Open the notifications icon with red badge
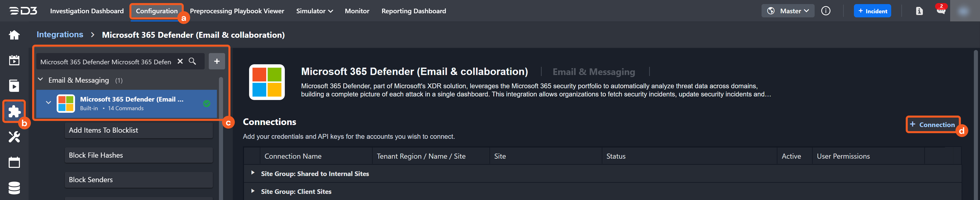Image resolution: width=980 pixels, height=200 pixels. pyautogui.click(x=941, y=11)
